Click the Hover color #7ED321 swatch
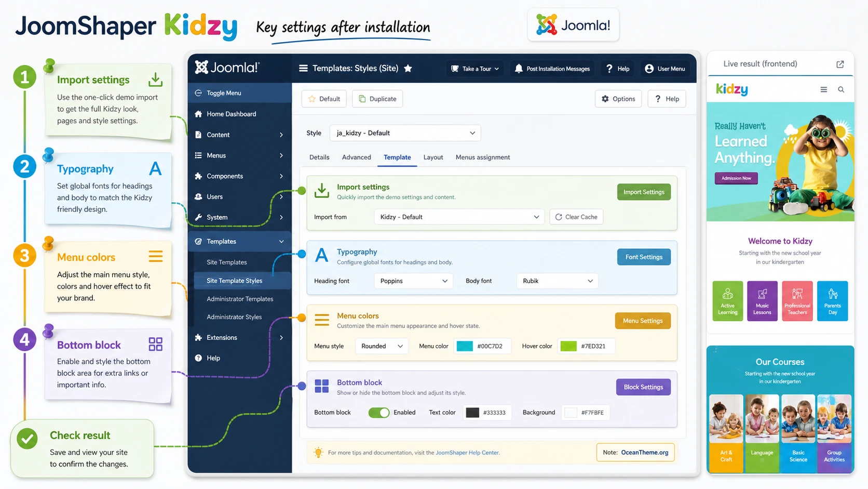 tap(568, 346)
